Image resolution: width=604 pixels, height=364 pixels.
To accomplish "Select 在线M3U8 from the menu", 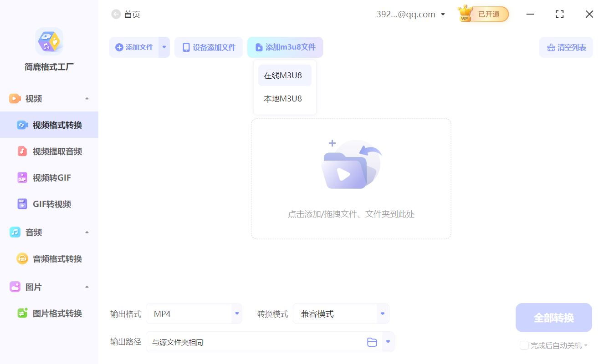I will [x=285, y=75].
